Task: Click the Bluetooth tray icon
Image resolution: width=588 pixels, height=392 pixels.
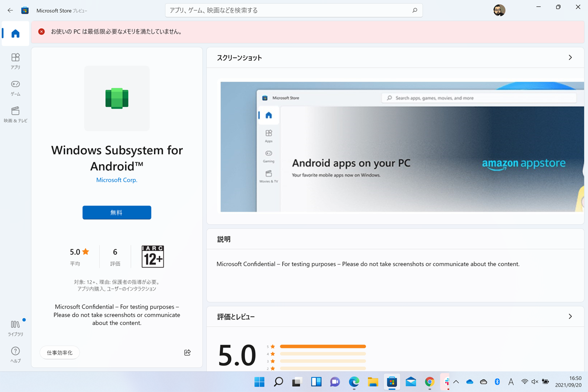Action: 497,382
